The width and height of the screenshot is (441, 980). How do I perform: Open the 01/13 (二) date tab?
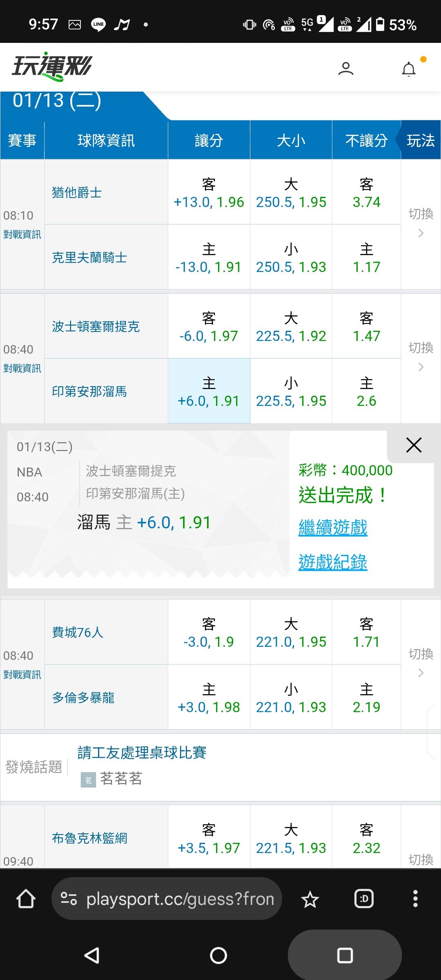click(x=57, y=101)
